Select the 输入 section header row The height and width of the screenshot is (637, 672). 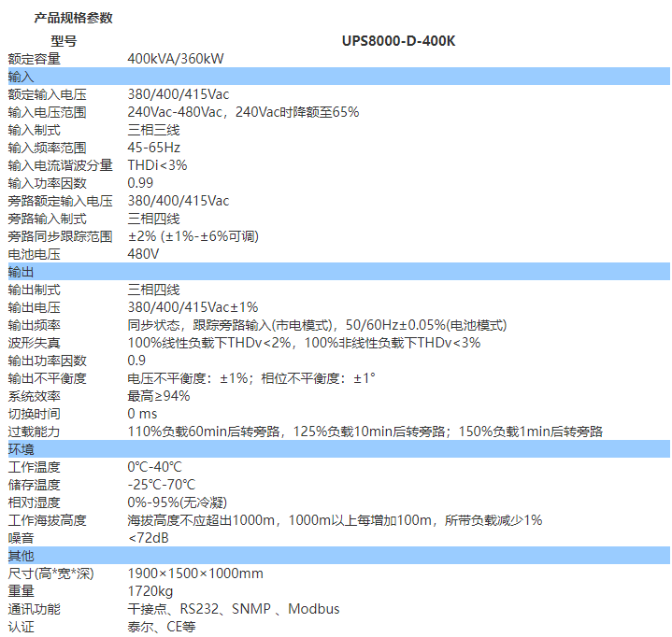coord(335,76)
